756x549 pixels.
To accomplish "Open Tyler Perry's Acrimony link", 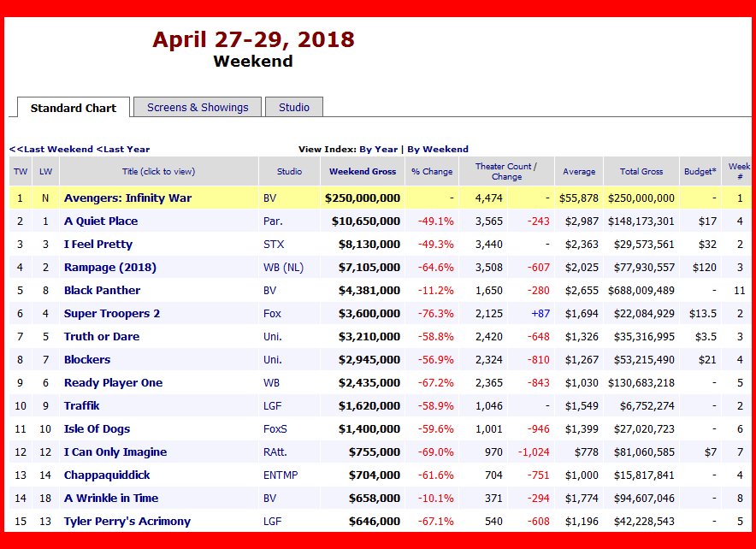I will click(x=127, y=522).
